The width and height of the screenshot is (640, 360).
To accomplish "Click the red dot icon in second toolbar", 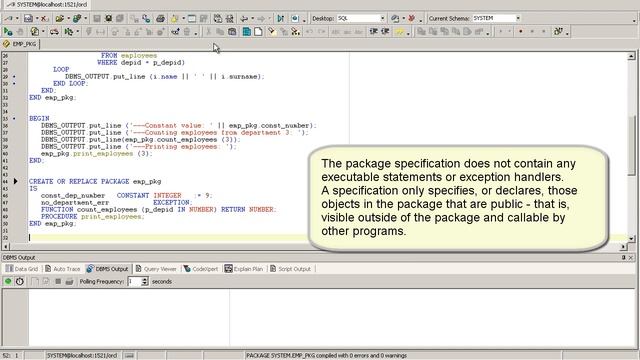I will [521, 31].
